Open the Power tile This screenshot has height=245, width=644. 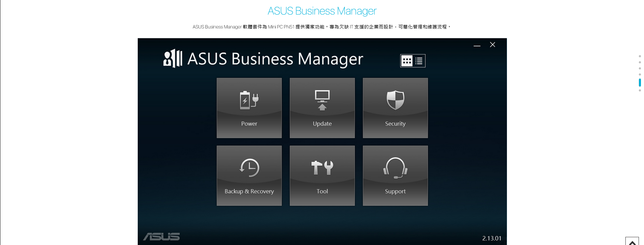click(249, 108)
